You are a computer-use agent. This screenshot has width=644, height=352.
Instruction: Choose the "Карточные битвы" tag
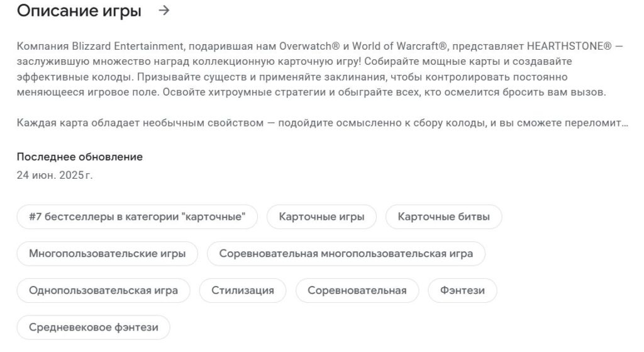[443, 217]
